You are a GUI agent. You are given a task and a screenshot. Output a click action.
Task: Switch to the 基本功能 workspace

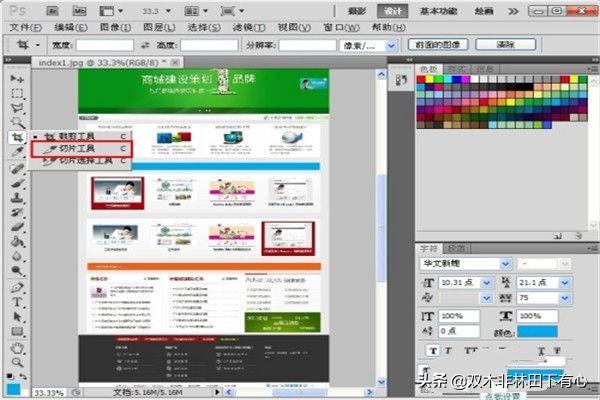coord(439,11)
